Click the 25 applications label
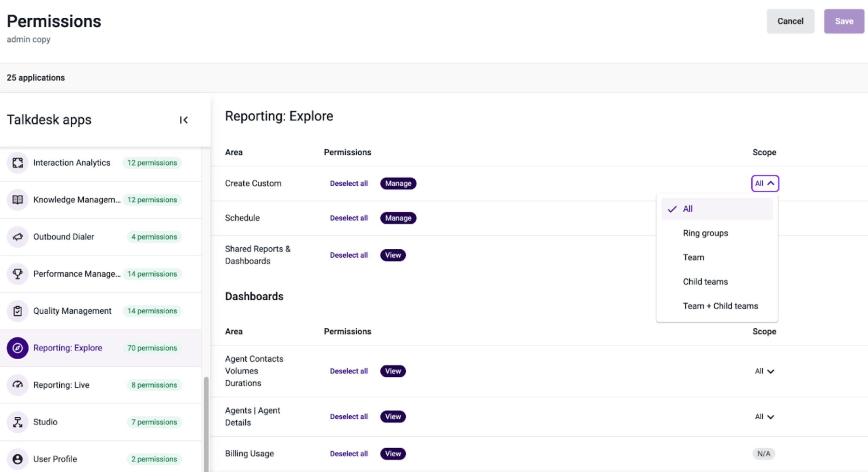 click(x=36, y=78)
